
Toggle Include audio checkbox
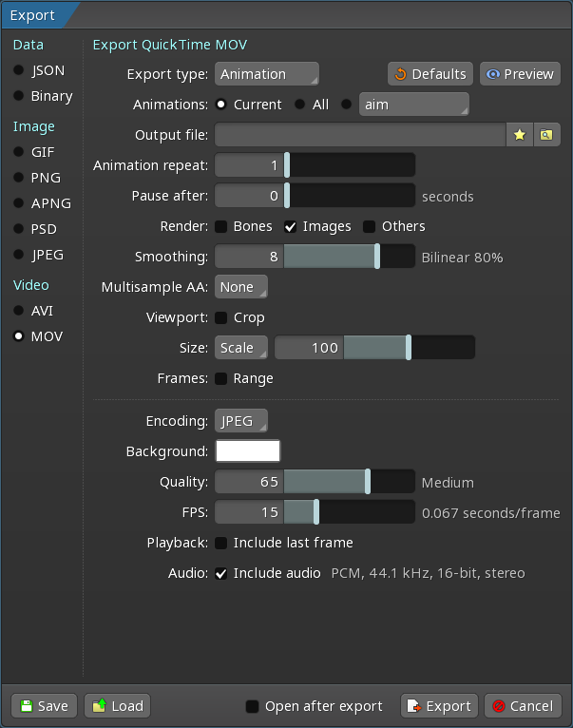[220, 573]
